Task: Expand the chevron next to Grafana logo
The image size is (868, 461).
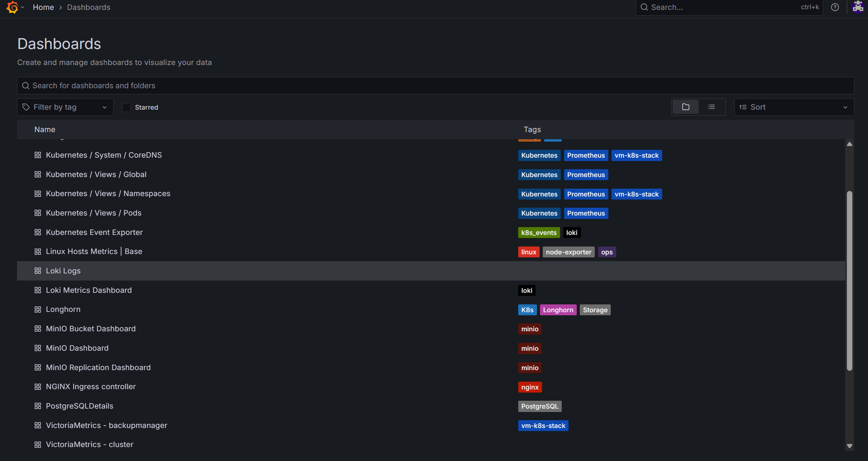Action: pyautogui.click(x=22, y=7)
